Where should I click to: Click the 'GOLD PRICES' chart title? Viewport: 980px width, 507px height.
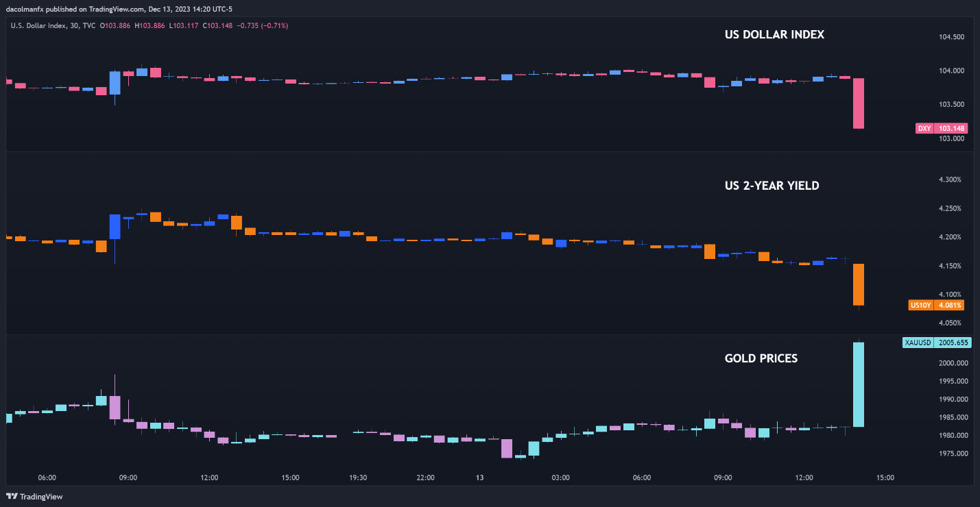click(761, 358)
